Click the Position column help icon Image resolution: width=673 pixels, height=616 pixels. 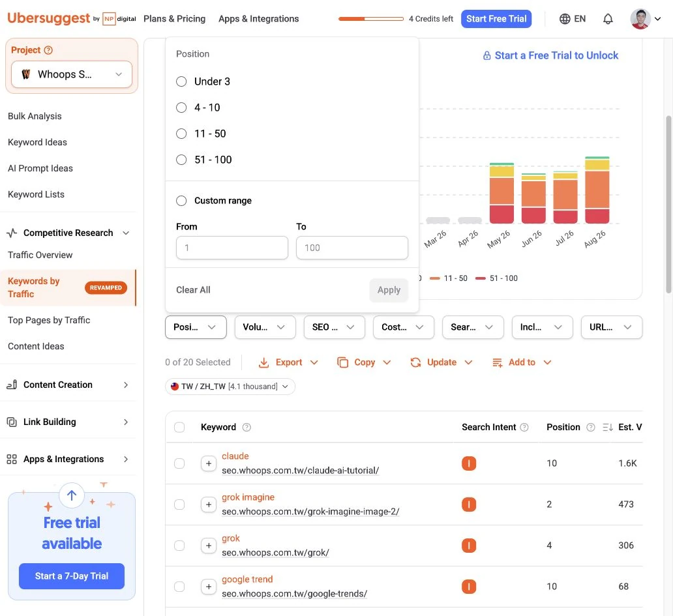coord(591,427)
